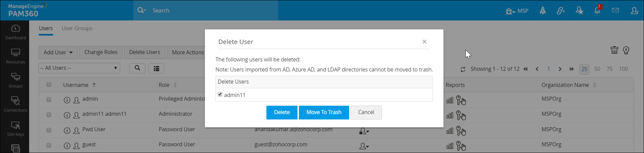Open the notifications bell icon
This screenshot has width=644, height=153.
pyautogui.click(x=597, y=10)
